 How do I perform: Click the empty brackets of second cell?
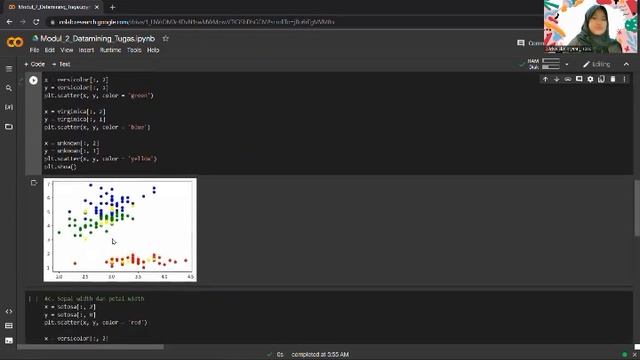coord(33,299)
